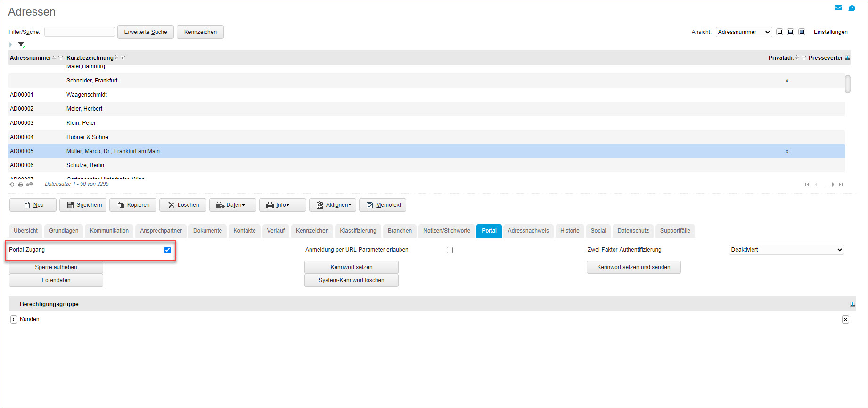Filter the Kurzbezeichnung column

pos(123,57)
